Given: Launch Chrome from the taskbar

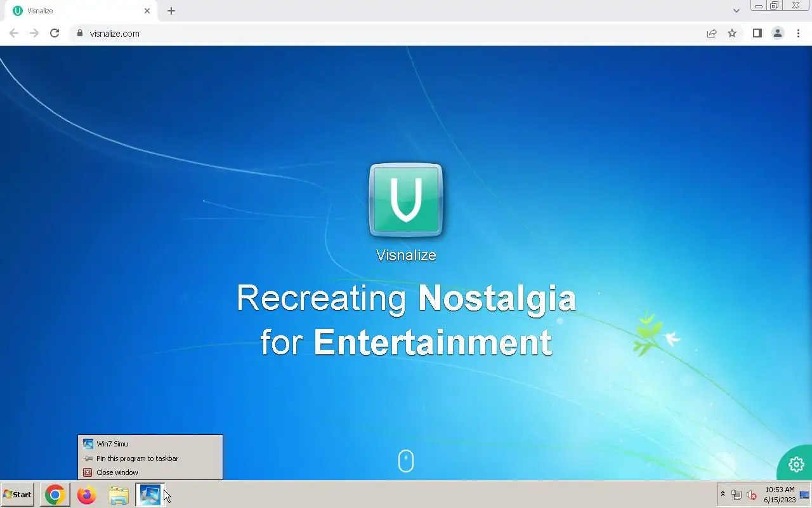Looking at the screenshot, I should pyautogui.click(x=55, y=495).
